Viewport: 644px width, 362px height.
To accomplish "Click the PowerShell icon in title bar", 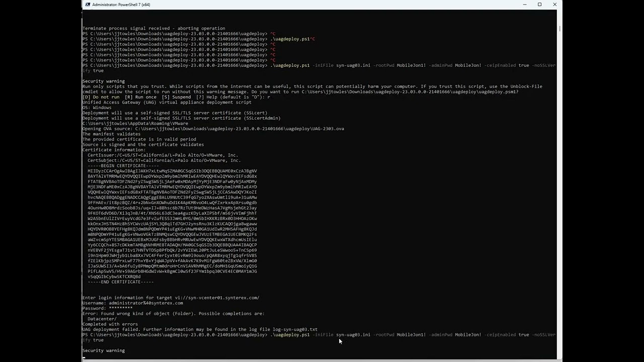I will (88, 5).
